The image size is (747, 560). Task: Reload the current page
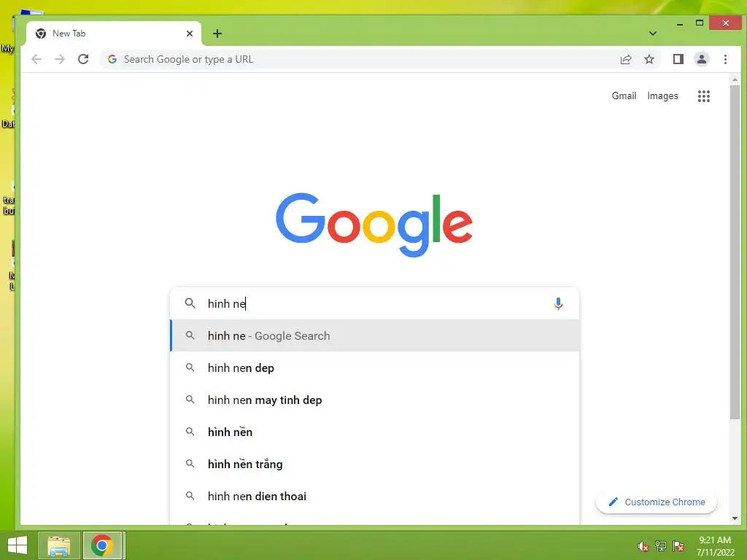click(x=83, y=59)
